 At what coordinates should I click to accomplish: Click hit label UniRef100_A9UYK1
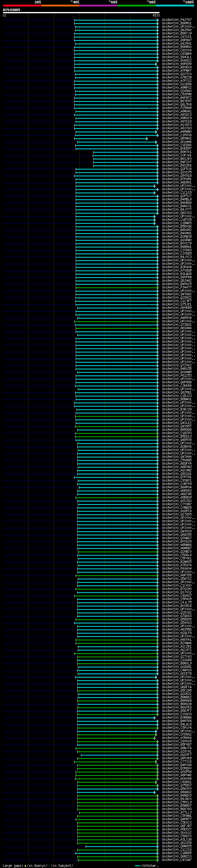(x=177, y=640)
